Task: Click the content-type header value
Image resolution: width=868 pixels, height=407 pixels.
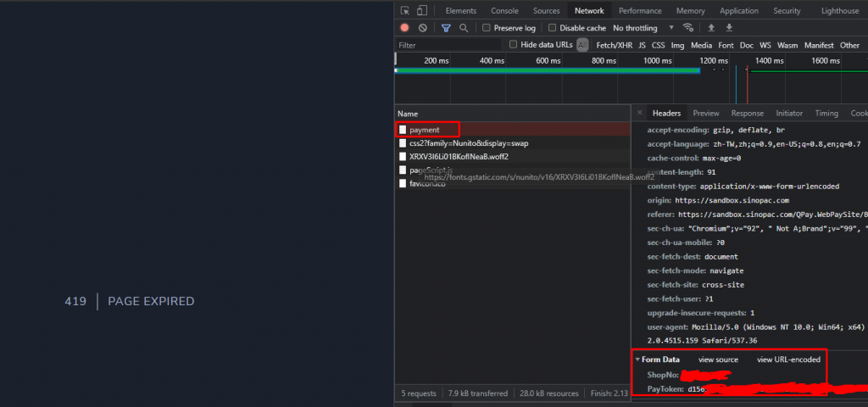Action: [x=770, y=186]
